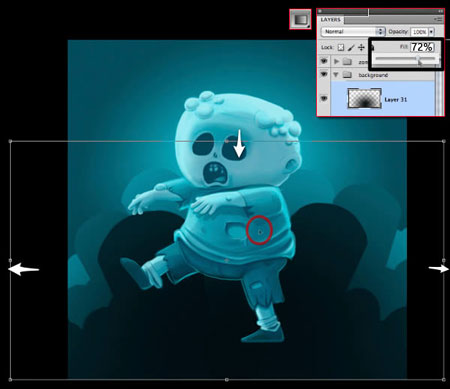Image resolution: width=450 pixels, height=389 pixels.
Task: Click the top-left transform handle
Action: [x=10, y=141]
